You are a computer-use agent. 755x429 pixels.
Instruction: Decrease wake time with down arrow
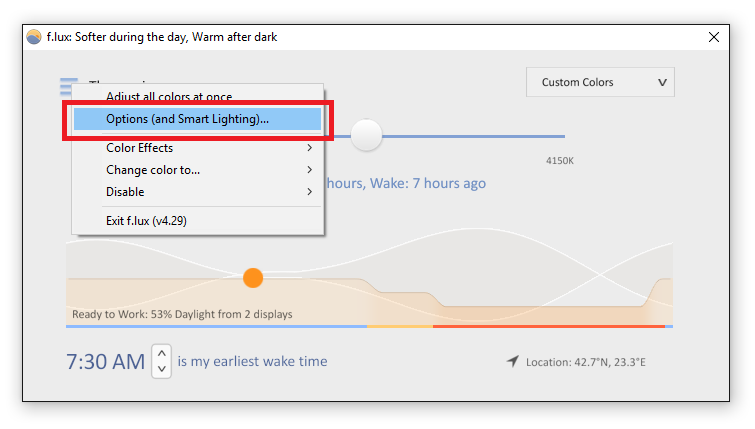click(162, 369)
